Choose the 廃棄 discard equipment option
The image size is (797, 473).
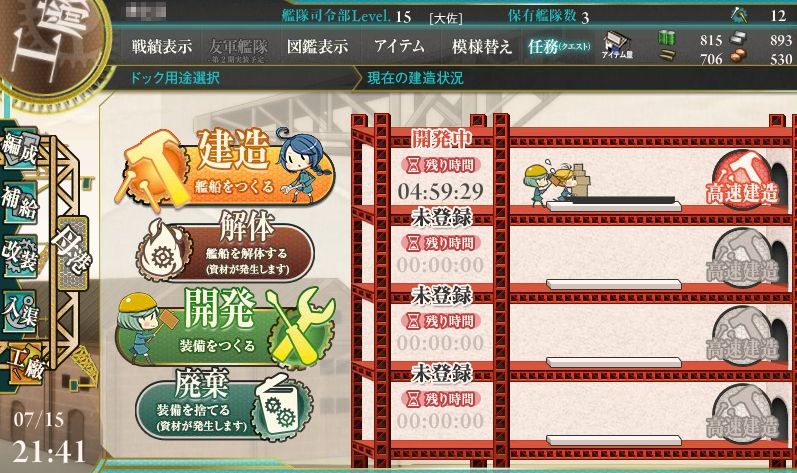click(224, 405)
